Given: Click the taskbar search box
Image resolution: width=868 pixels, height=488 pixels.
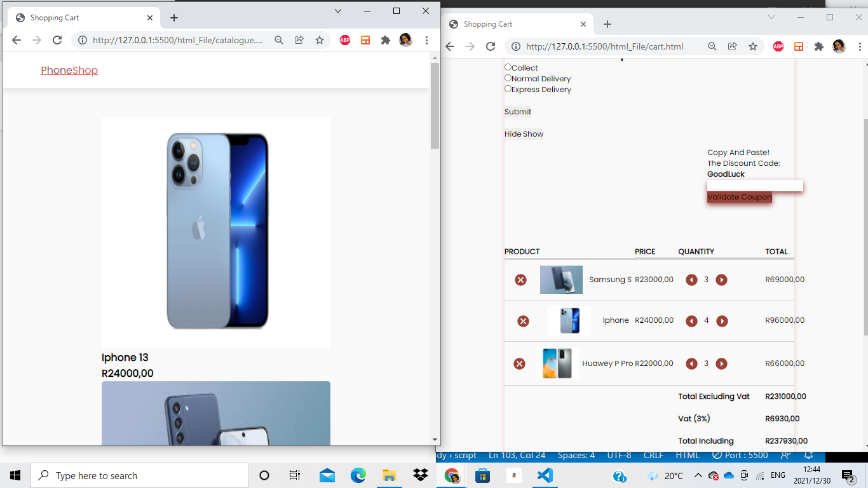Looking at the screenshot, I should 140,475.
